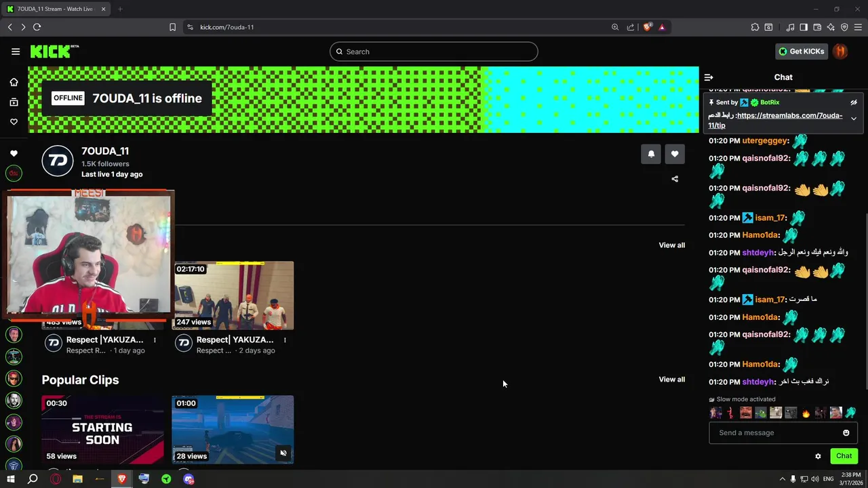Open the user profile avatar menu
868x488 pixels.
(840, 52)
